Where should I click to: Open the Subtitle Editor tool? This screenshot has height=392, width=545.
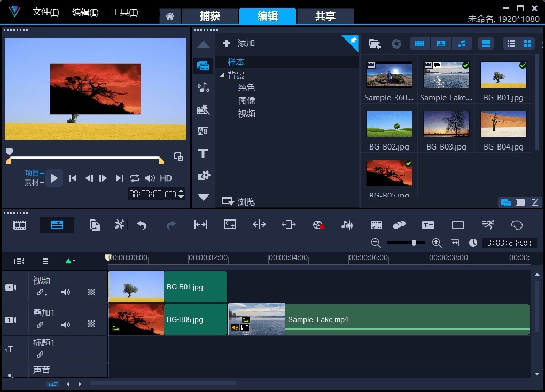pos(427,225)
